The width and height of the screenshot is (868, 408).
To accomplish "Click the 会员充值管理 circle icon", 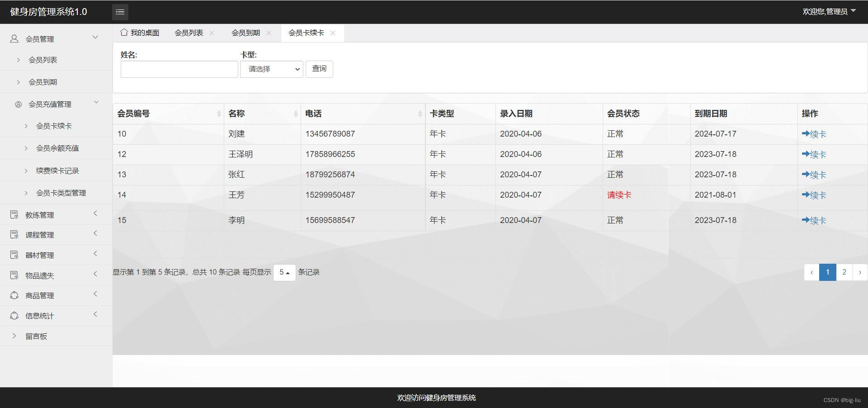I will (19, 104).
